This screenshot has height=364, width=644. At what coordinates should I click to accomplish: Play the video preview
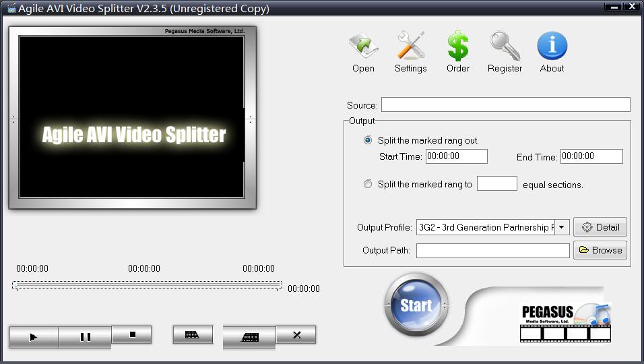[x=34, y=337]
